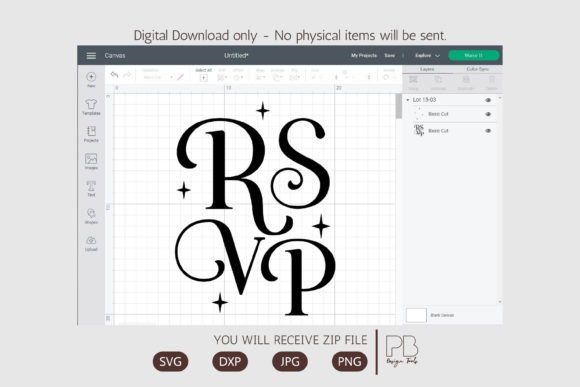580x387 pixels.
Task: Hide the Lot 13-03 group layer
Action: (x=488, y=100)
